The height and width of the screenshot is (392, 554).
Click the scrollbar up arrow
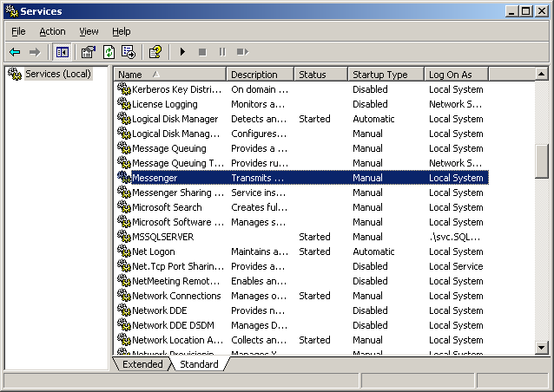541,74
